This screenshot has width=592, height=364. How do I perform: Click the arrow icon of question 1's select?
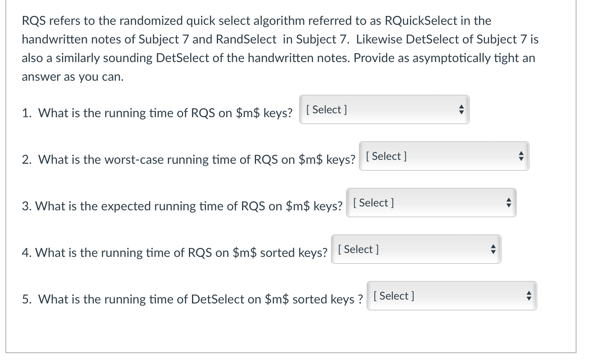tap(461, 110)
